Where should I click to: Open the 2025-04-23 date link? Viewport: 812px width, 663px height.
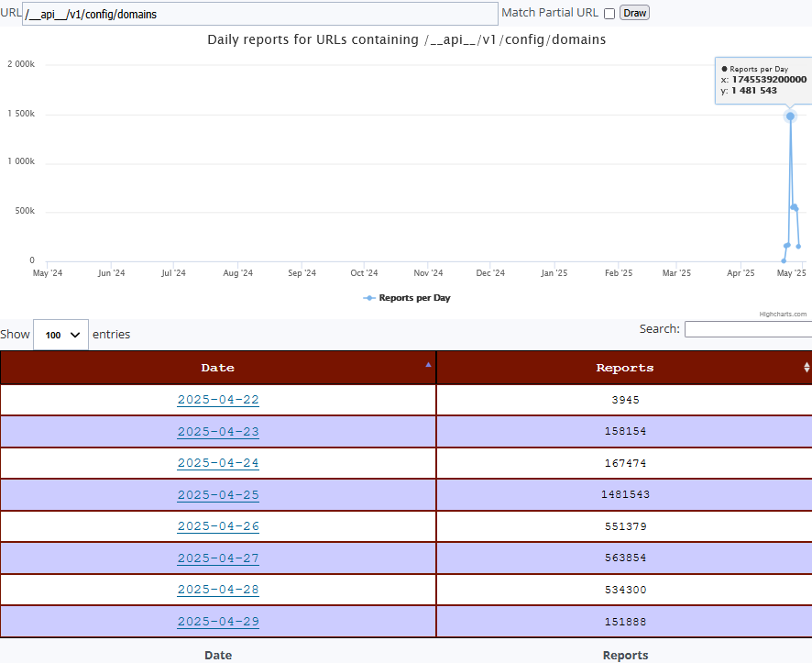pos(218,432)
